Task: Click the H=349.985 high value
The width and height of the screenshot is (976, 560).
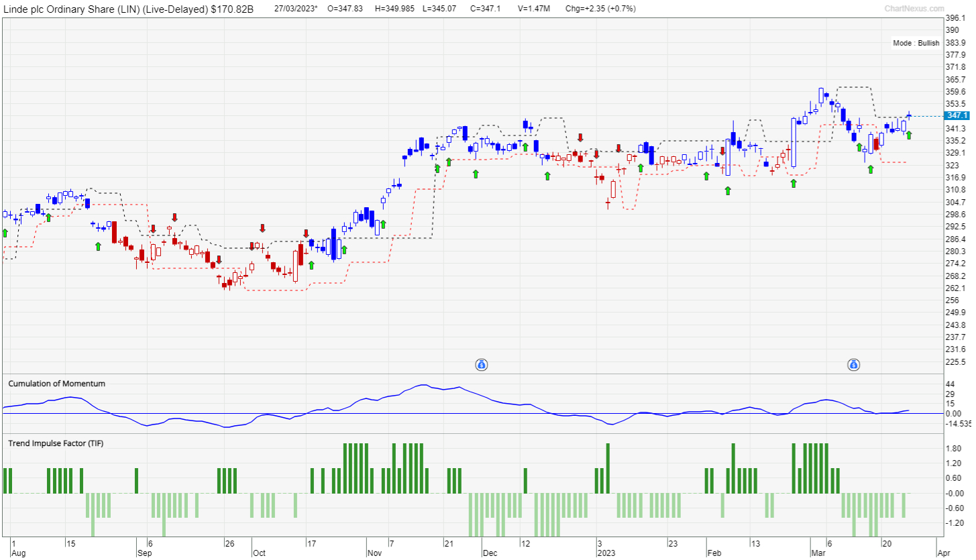Action: point(394,9)
